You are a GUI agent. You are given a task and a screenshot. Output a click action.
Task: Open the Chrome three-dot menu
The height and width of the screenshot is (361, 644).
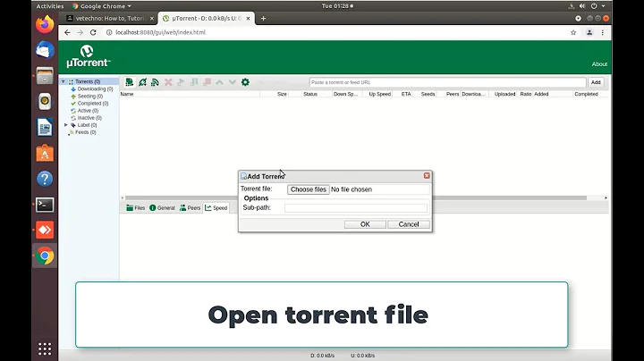[x=603, y=32]
